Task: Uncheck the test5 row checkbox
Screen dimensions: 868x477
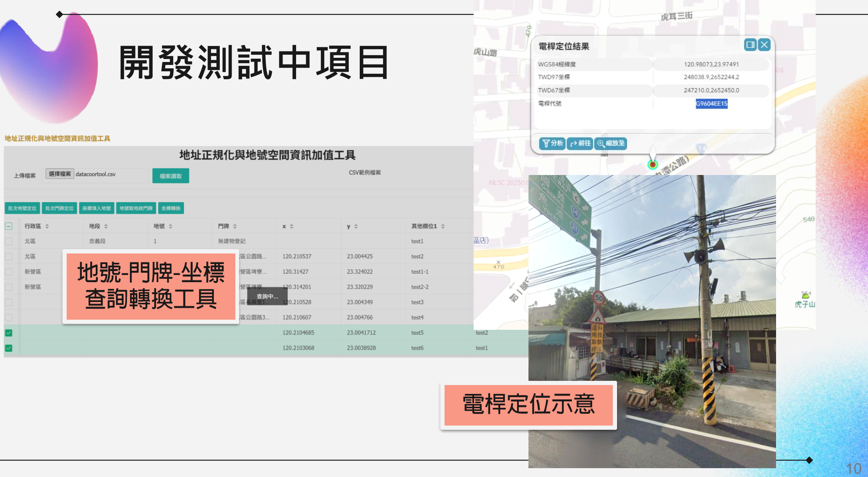Action: 9,333
